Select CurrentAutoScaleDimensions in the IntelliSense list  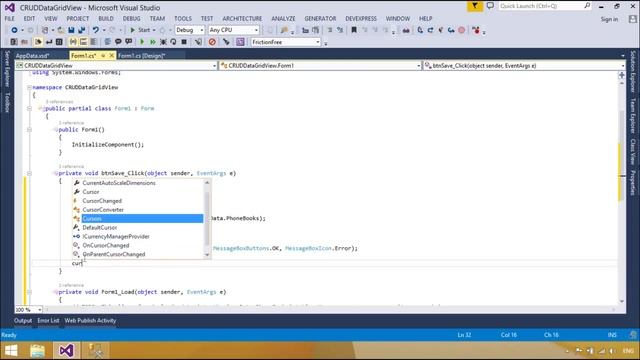tap(138, 183)
